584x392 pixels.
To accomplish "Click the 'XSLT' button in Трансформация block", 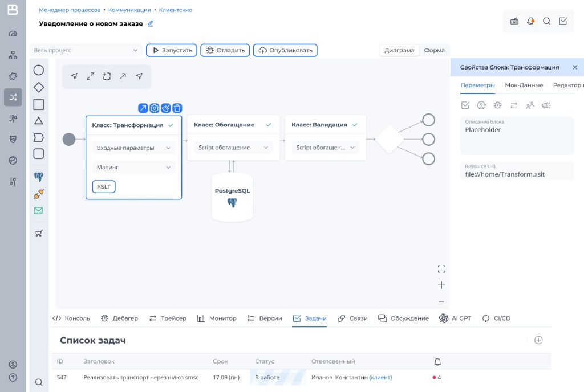I will pyautogui.click(x=104, y=187).
